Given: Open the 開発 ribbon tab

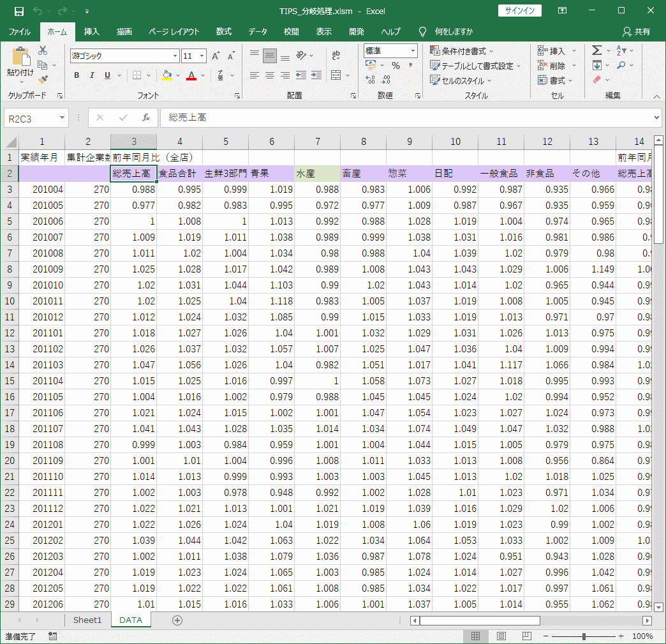Looking at the screenshot, I should (357, 31).
